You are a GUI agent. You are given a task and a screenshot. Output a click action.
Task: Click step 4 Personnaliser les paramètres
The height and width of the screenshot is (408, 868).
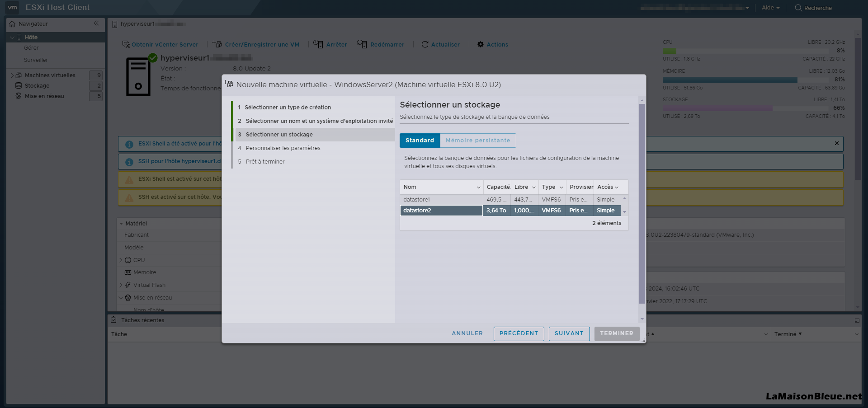point(315,148)
